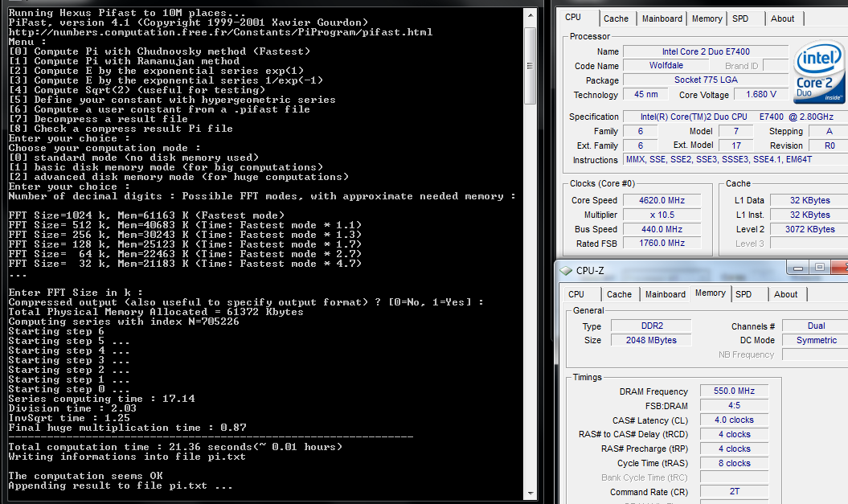Switch to CPU tab in lower CPU-Z window
848x504 pixels.
pos(576,294)
